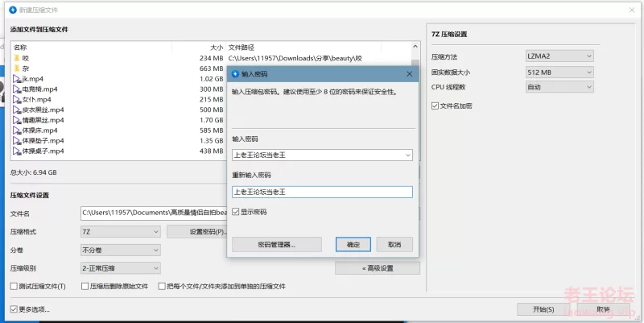Screen dimensions: 644x323
Task: Click the 663 MB size cell
Action: pyautogui.click(x=212, y=68)
